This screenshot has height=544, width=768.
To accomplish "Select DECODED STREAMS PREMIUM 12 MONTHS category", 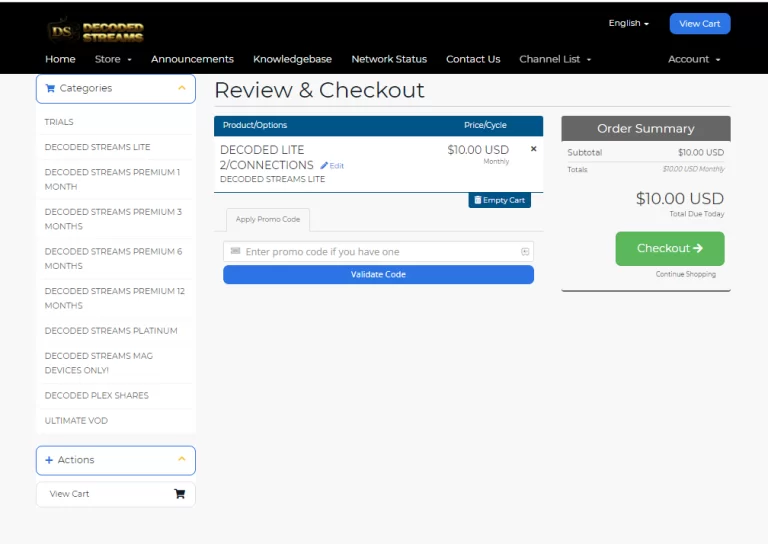I will click(x=115, y=298).
